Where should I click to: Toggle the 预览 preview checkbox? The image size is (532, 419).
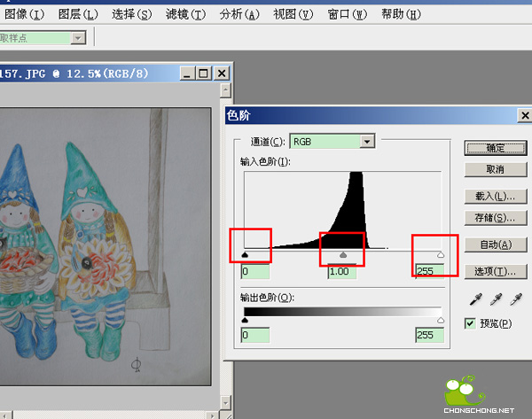pos(470,323)
